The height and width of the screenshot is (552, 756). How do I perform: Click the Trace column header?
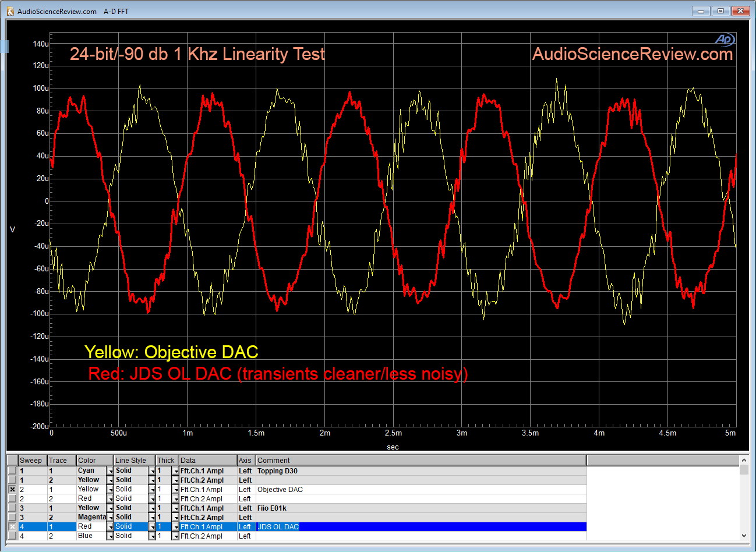coord(62,460)
